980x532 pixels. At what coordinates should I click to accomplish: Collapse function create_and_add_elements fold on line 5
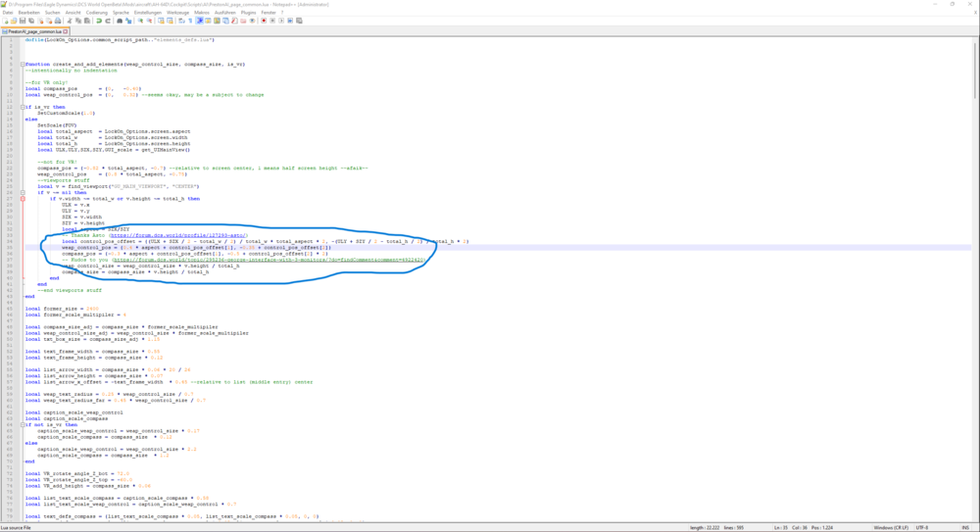point(23,64)
